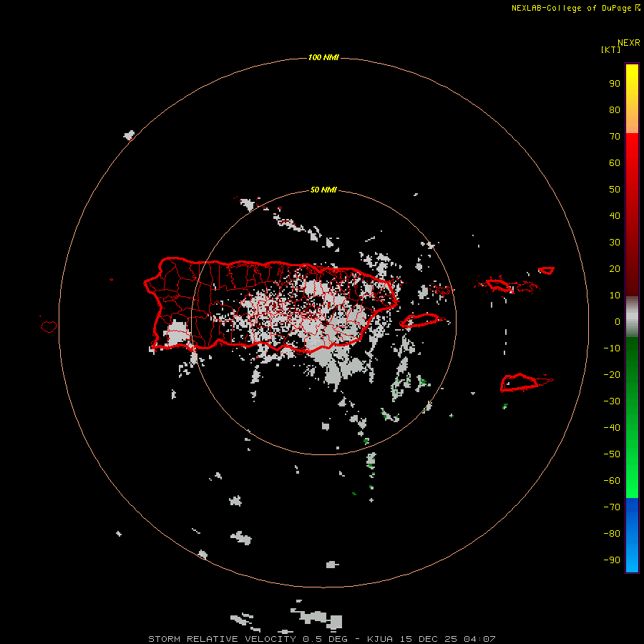Click the -40 knot scale label

pos(612,428)
